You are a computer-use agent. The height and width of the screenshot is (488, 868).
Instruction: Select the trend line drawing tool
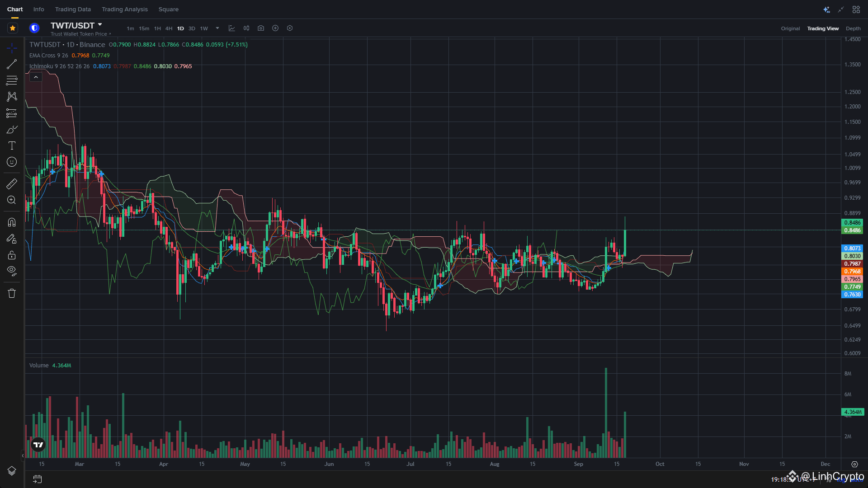click(x=12, y=64)
